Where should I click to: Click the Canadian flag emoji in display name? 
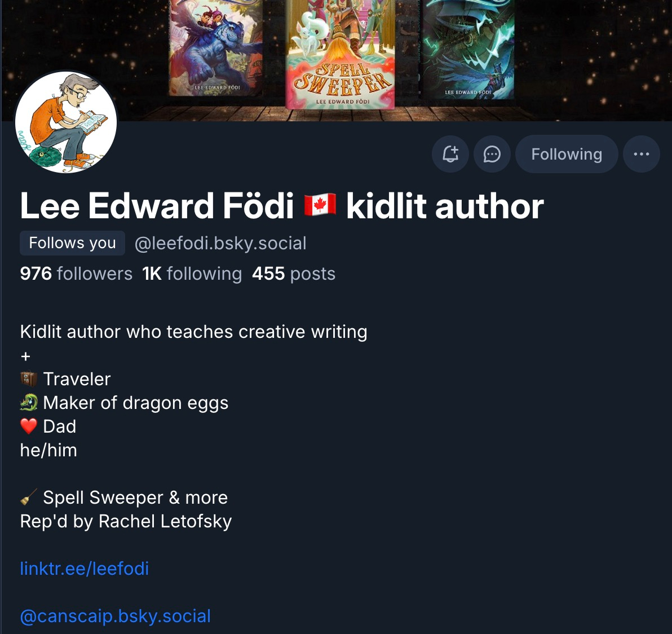320,205
